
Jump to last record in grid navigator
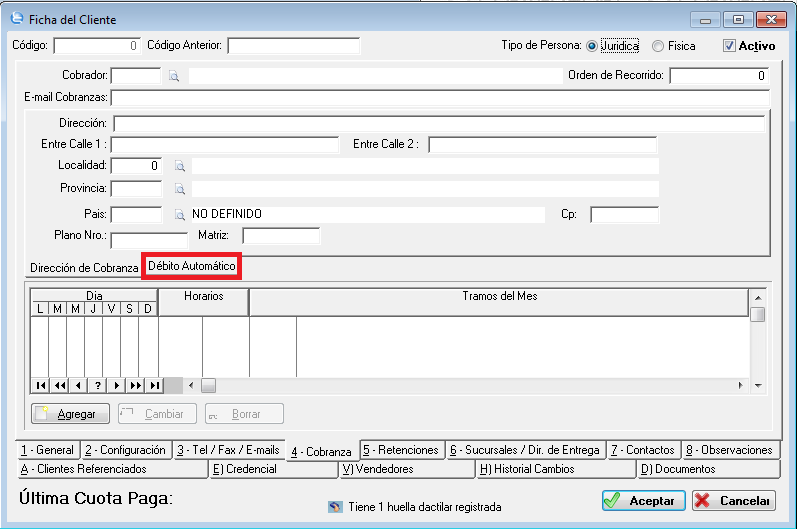pyautogui.click(x=154, y=385)
